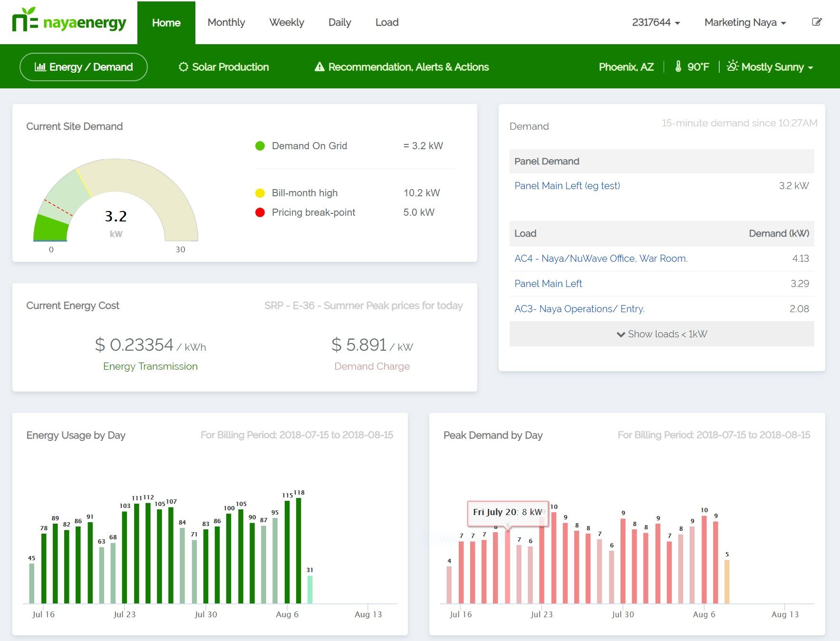This screenshot has height=641, width=840.
Task: Click the alerts warning triangle icon
Action: (319, 67)
